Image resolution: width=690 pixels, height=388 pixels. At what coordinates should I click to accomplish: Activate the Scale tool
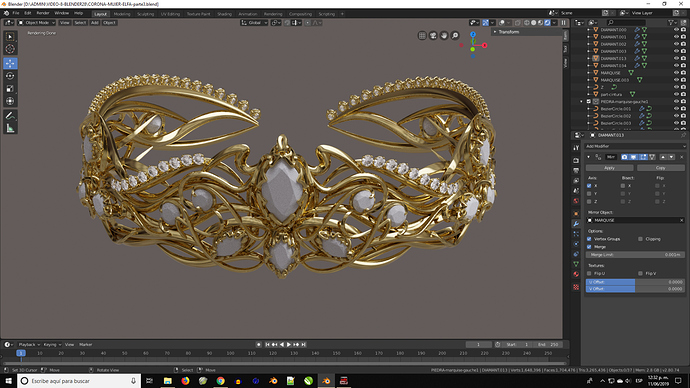pyautogui.click(x=10, y=88)
